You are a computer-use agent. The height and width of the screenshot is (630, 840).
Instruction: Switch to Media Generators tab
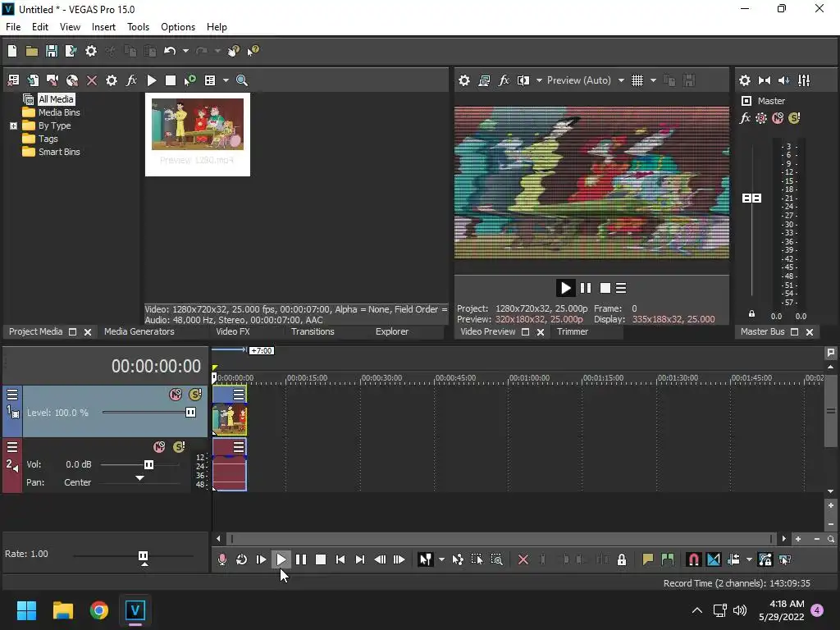(139, 331)
